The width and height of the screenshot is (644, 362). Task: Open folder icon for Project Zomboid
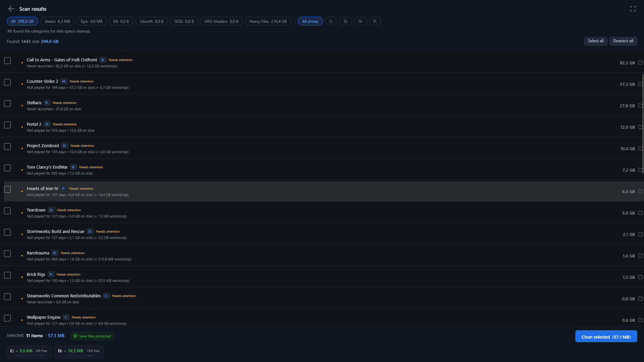[x=640, y=148]
